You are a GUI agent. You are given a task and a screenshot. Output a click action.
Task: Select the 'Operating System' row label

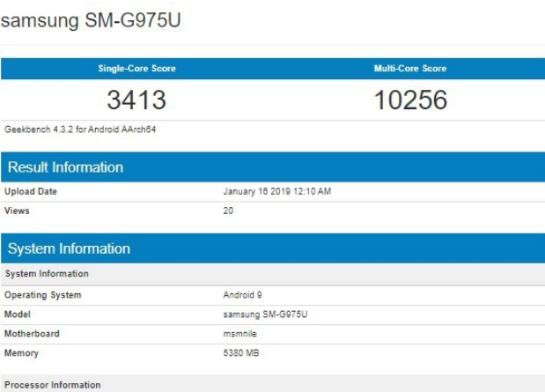pos(43,295)
